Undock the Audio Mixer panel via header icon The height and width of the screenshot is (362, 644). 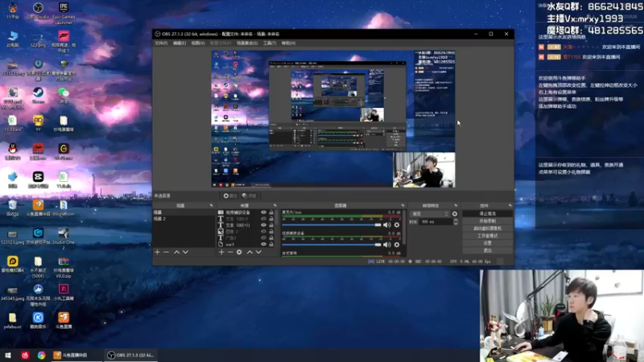tap(402, 205)
